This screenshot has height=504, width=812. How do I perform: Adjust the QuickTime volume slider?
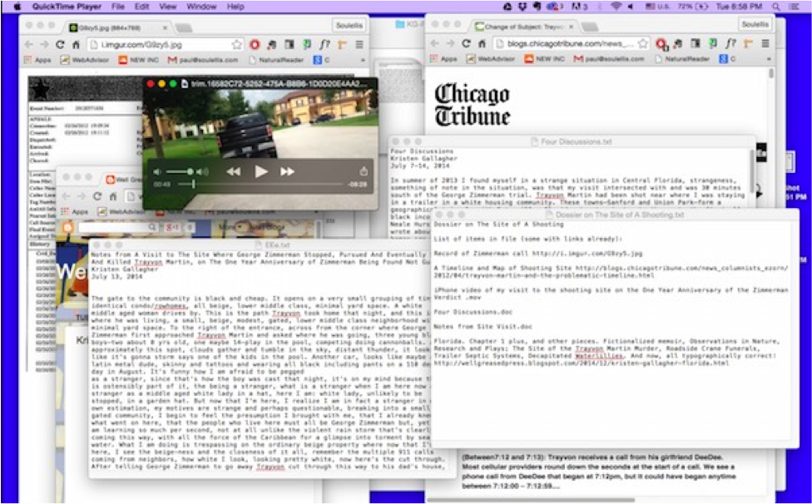[179, 172]
